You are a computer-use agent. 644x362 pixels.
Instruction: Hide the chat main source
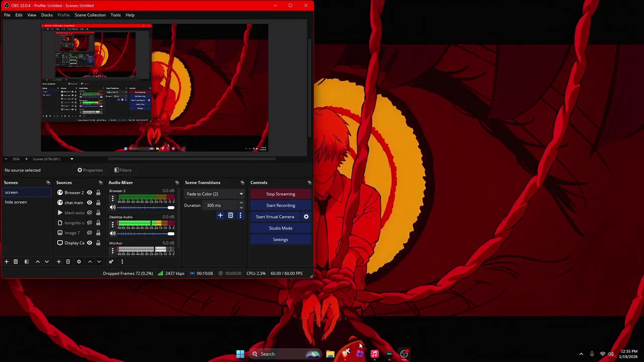(90, 203)
